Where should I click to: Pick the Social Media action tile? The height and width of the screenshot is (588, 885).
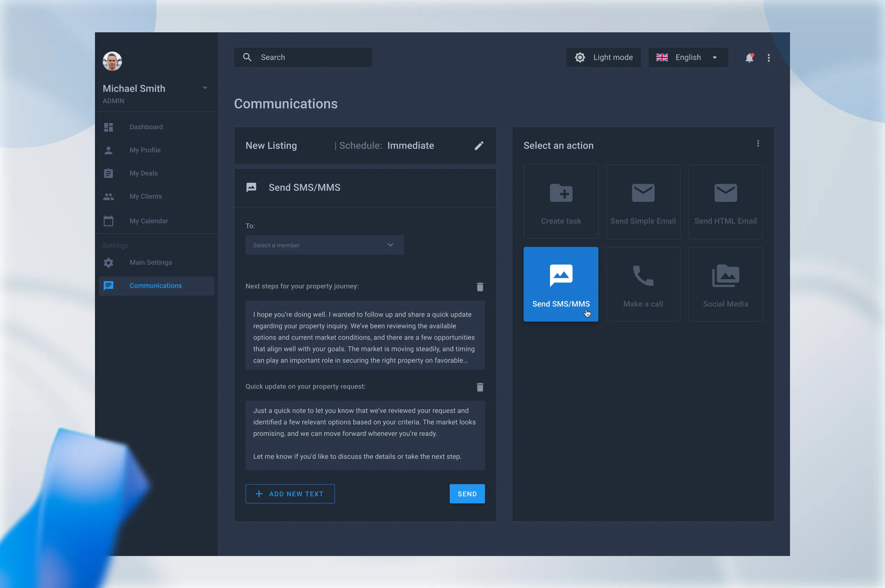point(725,284)
